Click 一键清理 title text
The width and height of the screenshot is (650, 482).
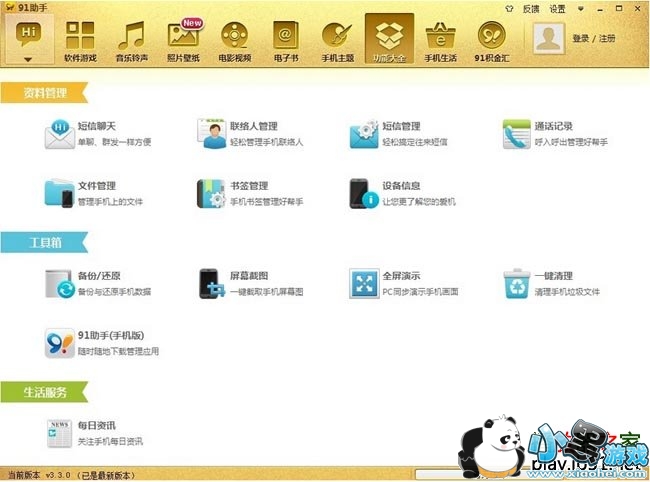[553, 276]
